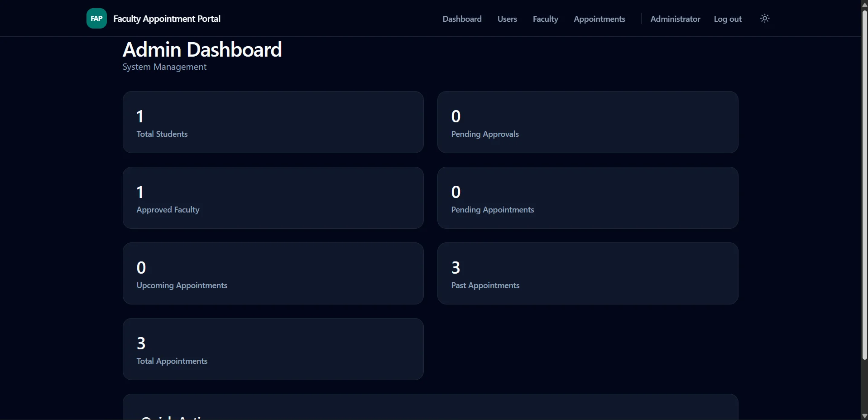868x420 pixels.
Task: Click the Upcoming Appointments label
Action: 182,285
